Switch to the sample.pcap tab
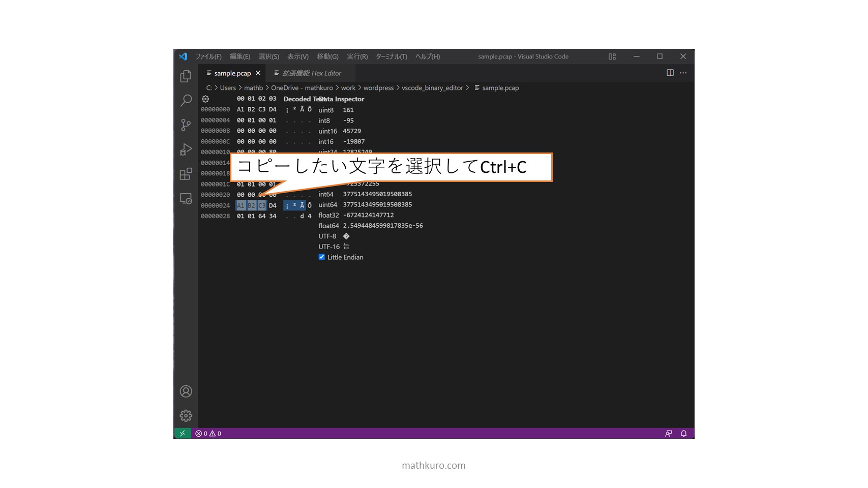 (x=232, y=73)
